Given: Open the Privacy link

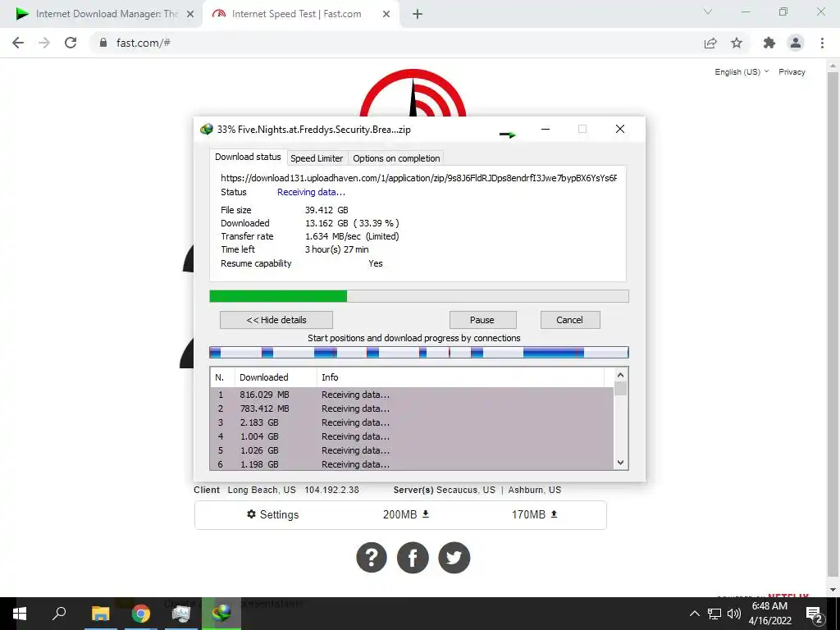Looking at the screenshot, I should pos(792,72).
